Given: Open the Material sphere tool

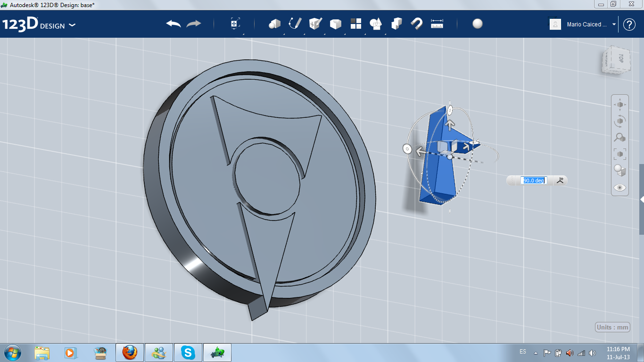Looking at the screenshot, I should (478, 24).
